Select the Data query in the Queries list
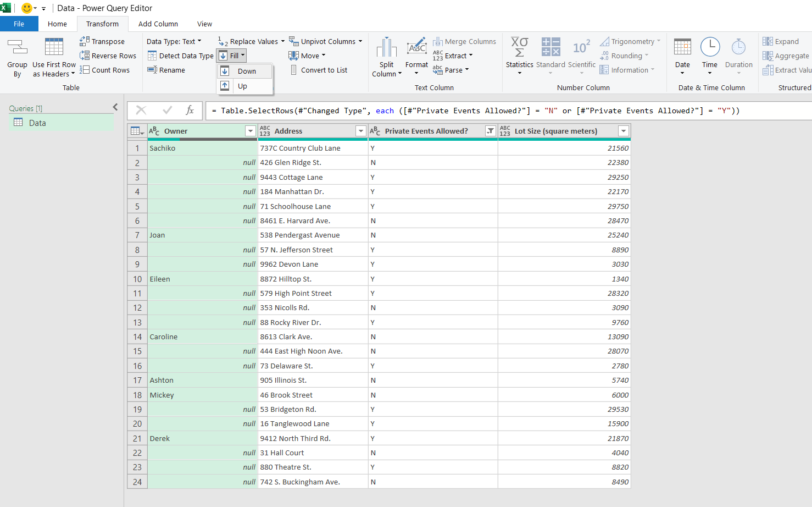The width and height of the screenshot is (812, 507). coord(37,123)
